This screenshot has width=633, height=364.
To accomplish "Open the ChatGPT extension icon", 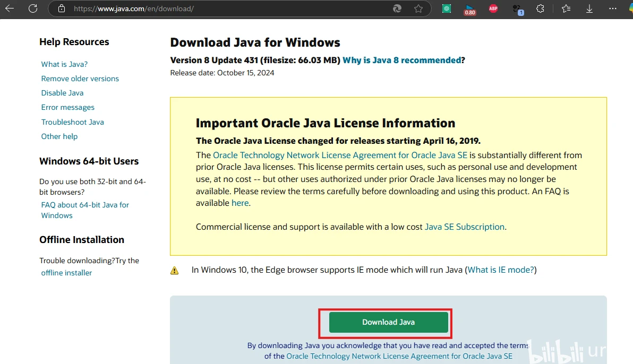I will point(447,8).
